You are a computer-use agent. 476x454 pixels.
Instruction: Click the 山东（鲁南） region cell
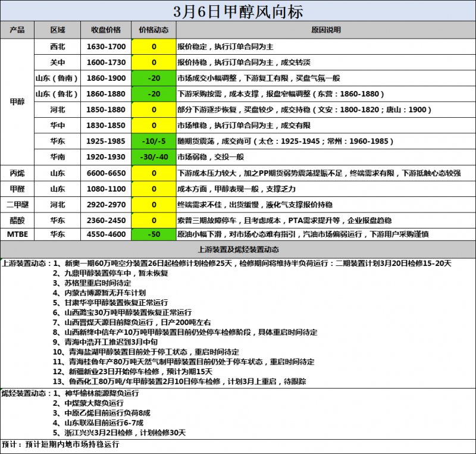57,79
